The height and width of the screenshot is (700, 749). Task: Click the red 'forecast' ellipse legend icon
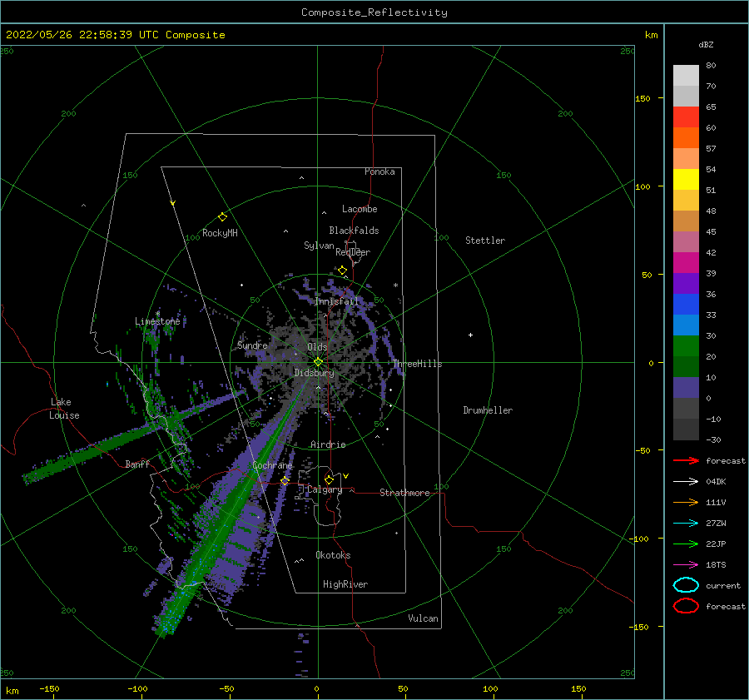click(x=686, y=606)
